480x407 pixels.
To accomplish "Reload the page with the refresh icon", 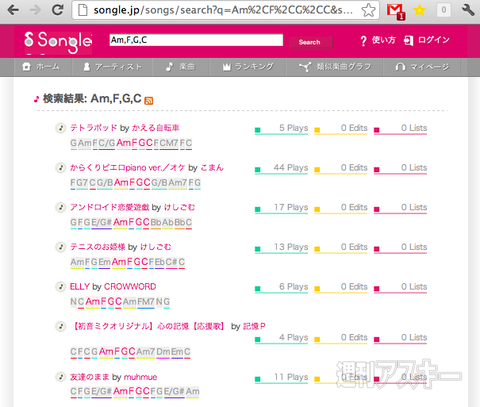I will click(x=57, y=10).
